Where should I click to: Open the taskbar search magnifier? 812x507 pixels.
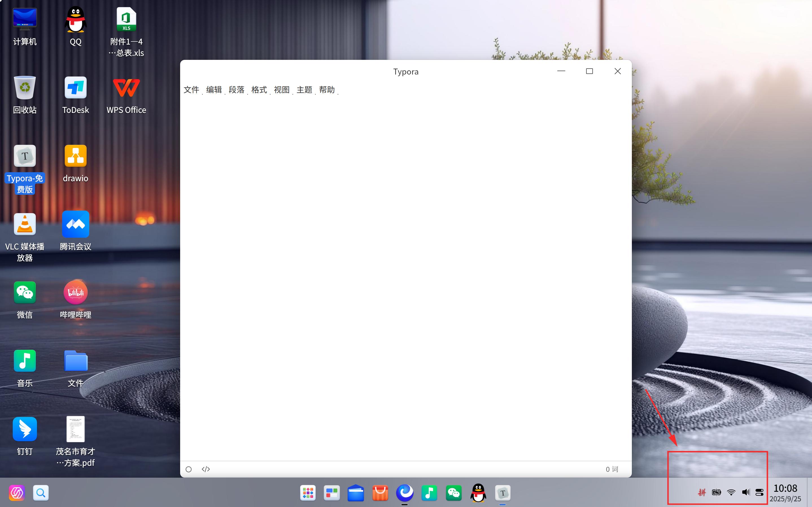point(41,493)
